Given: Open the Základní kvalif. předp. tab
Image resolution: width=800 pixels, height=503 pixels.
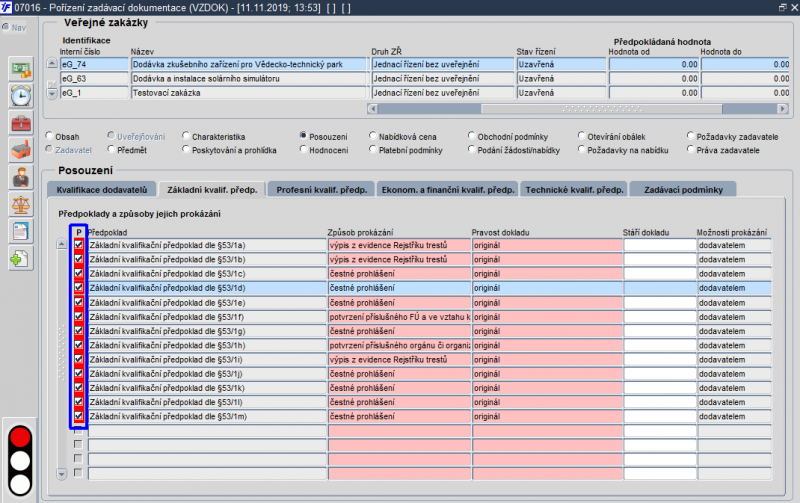Looking at the screenshot, I should point(212,190).
